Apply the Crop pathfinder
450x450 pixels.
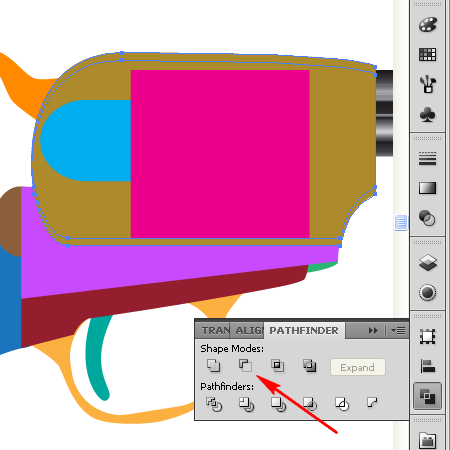310,404
